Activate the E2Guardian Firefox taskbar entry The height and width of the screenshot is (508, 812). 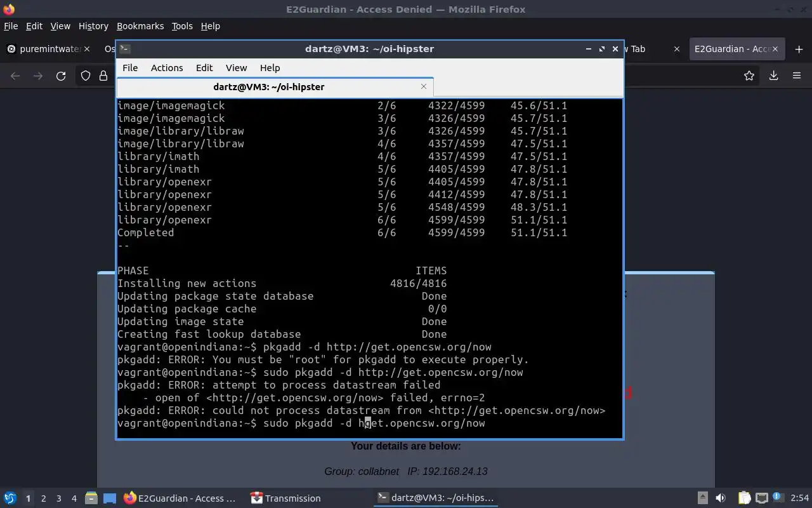click(x=180, y=498)
